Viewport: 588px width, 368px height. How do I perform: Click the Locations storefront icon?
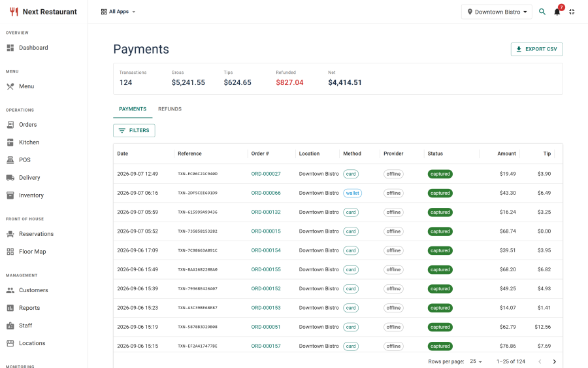(x=10, y=343)
